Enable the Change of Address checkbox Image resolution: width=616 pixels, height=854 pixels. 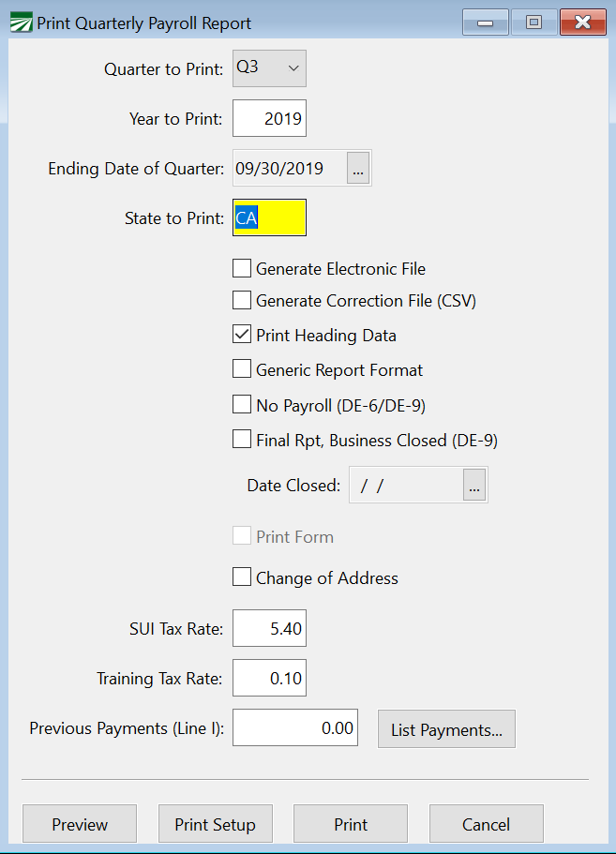click(x=242, y=577)
